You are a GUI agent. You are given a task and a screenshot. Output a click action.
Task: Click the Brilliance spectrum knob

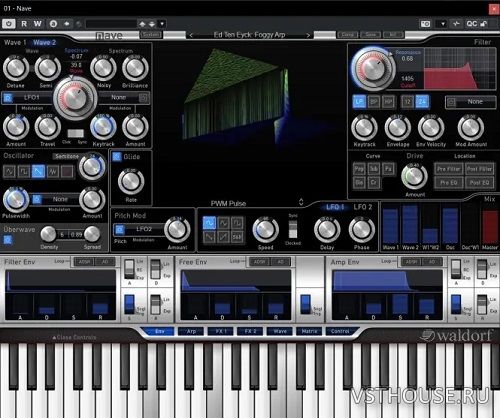[x=135, y=68]
